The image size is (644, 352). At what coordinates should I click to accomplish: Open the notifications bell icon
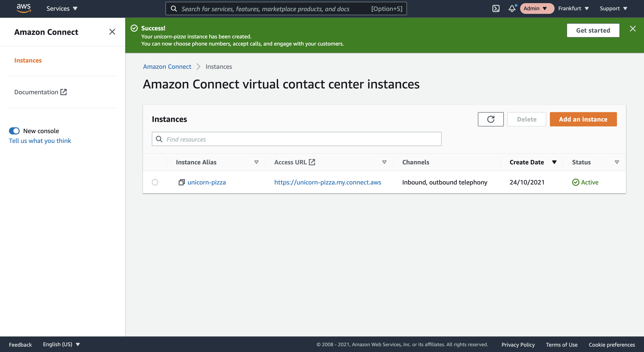tap(512, 8)
